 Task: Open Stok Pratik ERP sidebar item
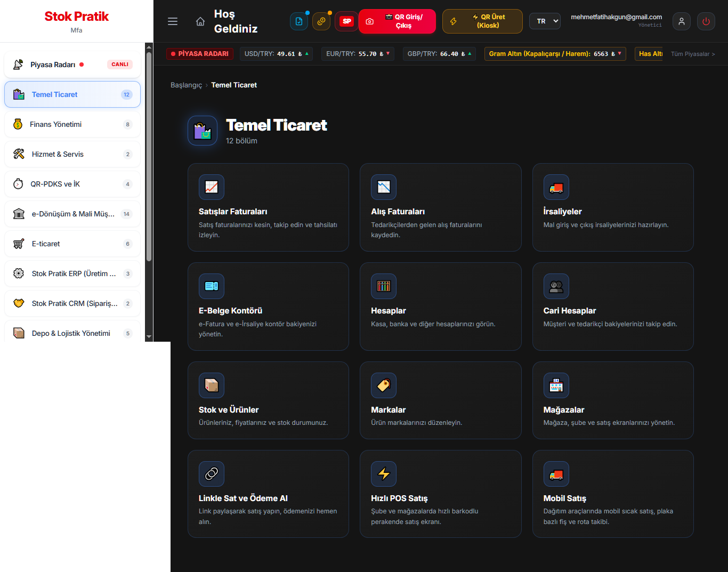(x=72, y=273)
